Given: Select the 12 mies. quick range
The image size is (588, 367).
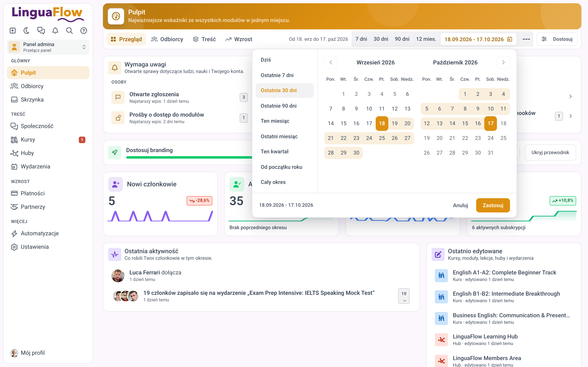Looking at the screenshot, I should (x=426, y=39).
